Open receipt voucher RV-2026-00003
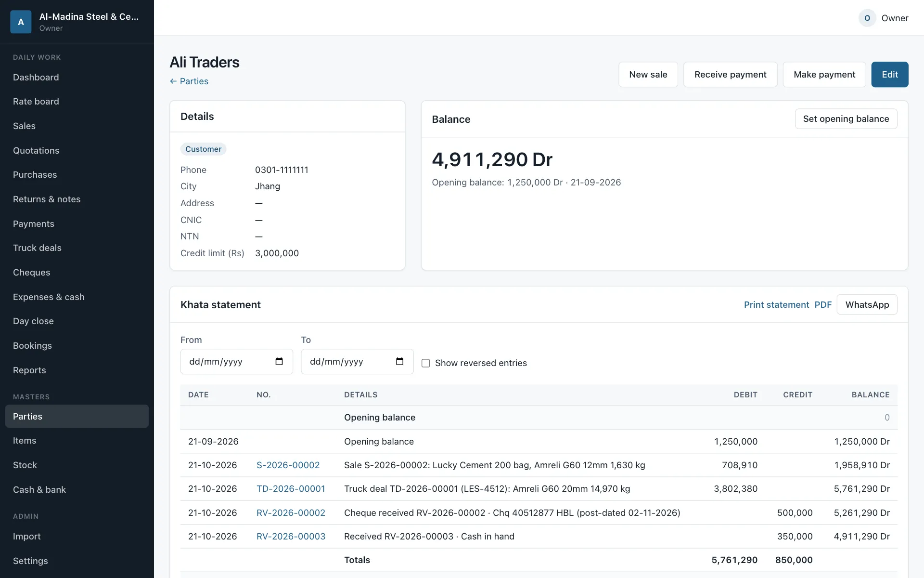Image resolution: width=924 pixels, height=578 pixels. (291, 537)
